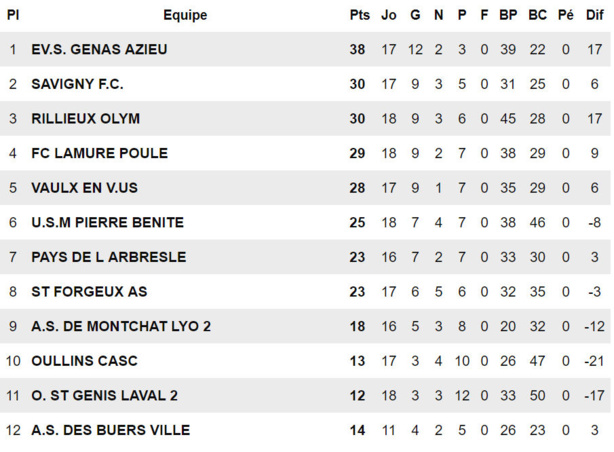The image size is (614, 452).
Task: Click the Dif column header
Action: coord(594,15)
